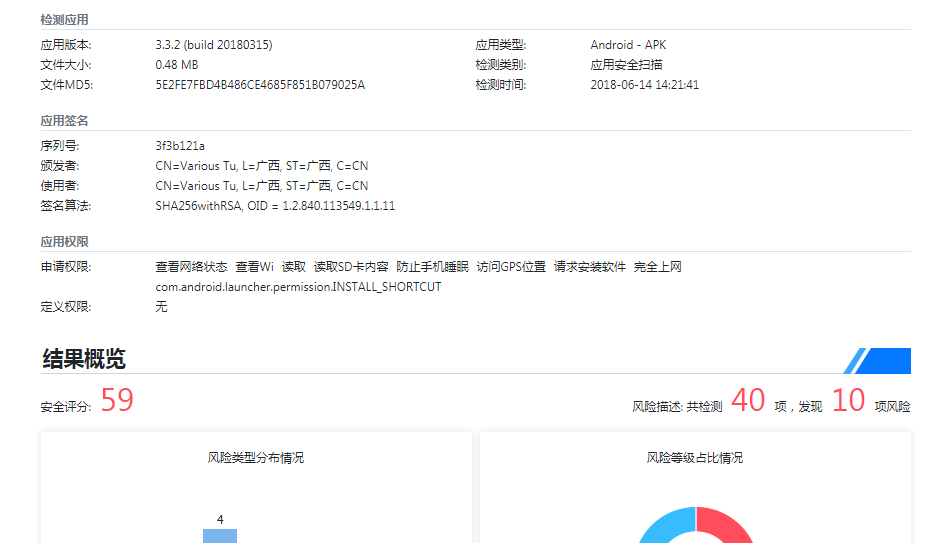Click the 使用者 subject CN=Various Tu value

coord(262,185)
